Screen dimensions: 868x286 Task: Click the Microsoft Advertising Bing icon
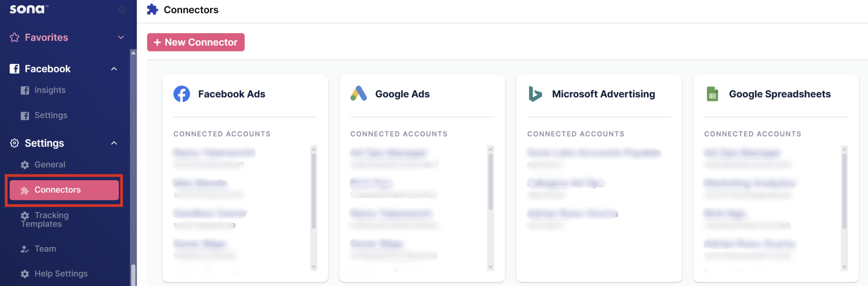pyautogui.click(x=535, y=94)
